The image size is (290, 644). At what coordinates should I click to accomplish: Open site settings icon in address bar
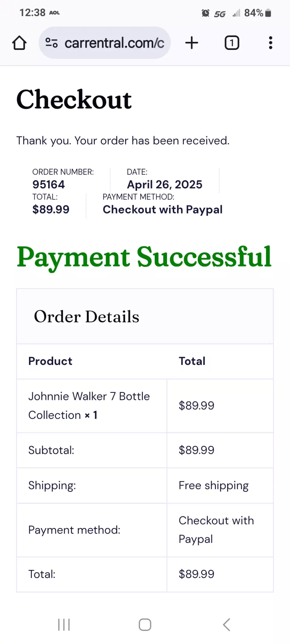[x=52, y=43]
